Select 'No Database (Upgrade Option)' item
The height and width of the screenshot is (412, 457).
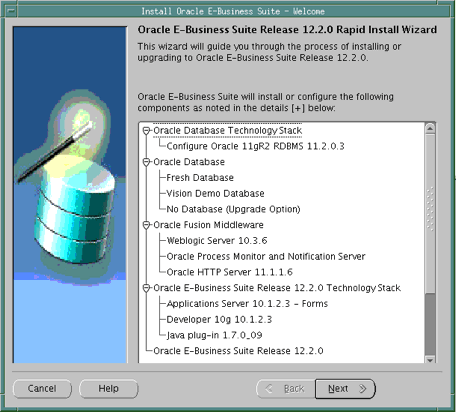click(x=233, y=209)
